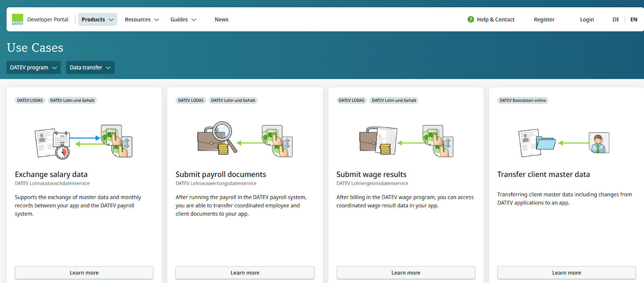The width and height of the screenshot is (644, 283).
Task: Click DATEV Lohn und Gehalt tag on Exchange salary data
Action: coord(72,100)
